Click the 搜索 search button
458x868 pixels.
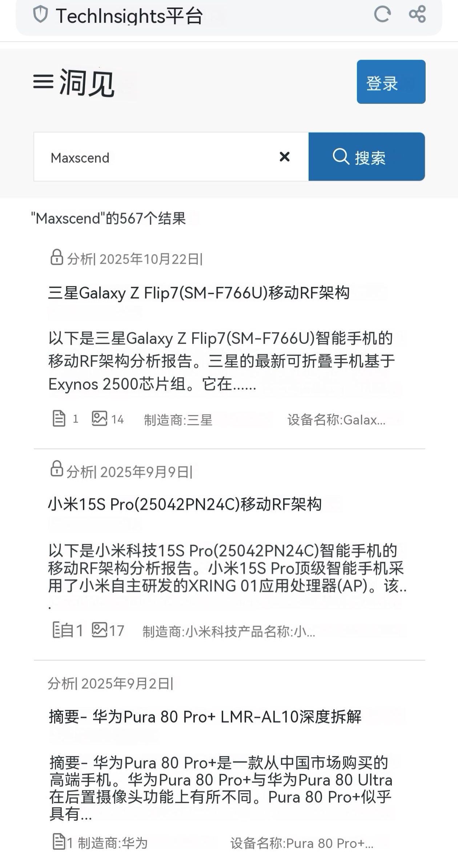tap(367, 157)
